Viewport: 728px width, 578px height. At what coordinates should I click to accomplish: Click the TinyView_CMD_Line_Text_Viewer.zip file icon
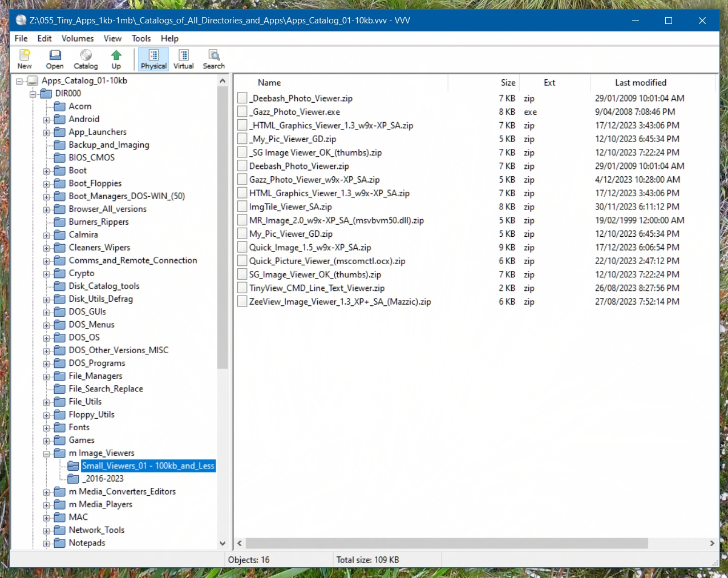click(x=242, y=288)
